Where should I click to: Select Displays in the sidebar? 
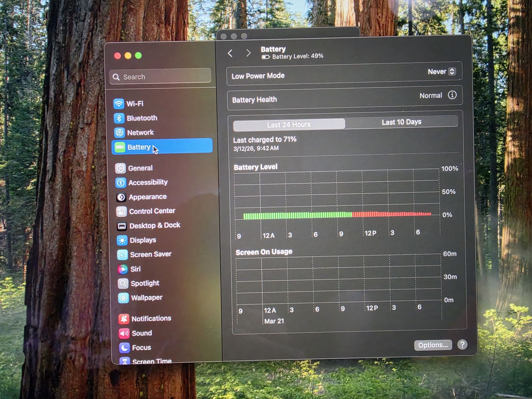click(x=143, y=240)
